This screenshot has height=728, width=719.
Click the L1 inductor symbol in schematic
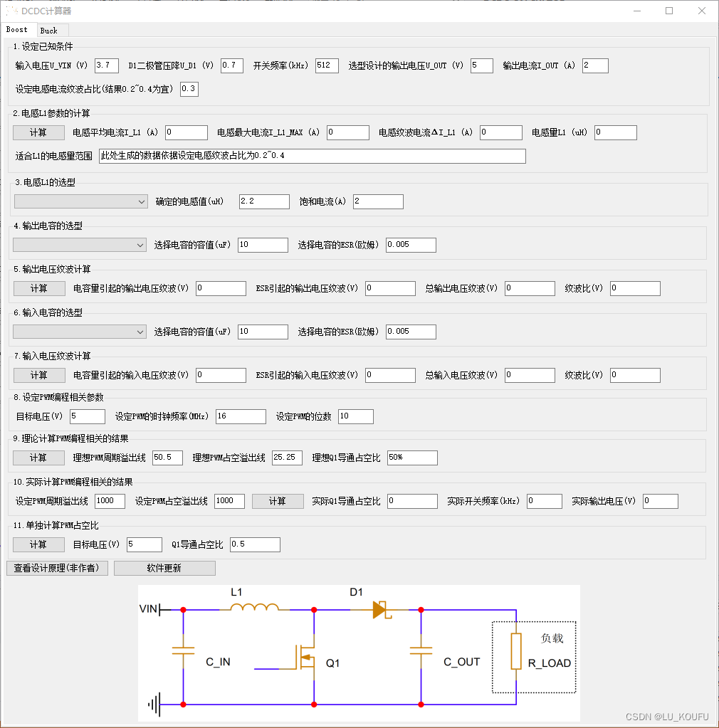tap(255, 607)
